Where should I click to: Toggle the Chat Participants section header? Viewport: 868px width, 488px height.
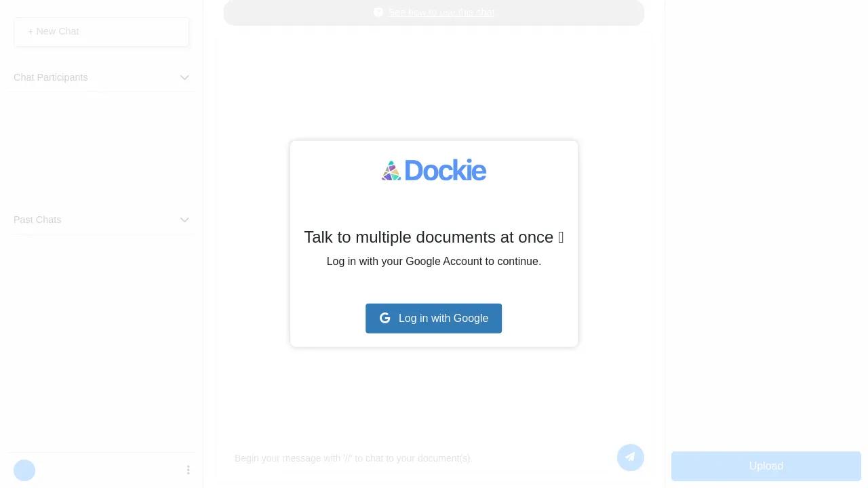tap(102, 77)
